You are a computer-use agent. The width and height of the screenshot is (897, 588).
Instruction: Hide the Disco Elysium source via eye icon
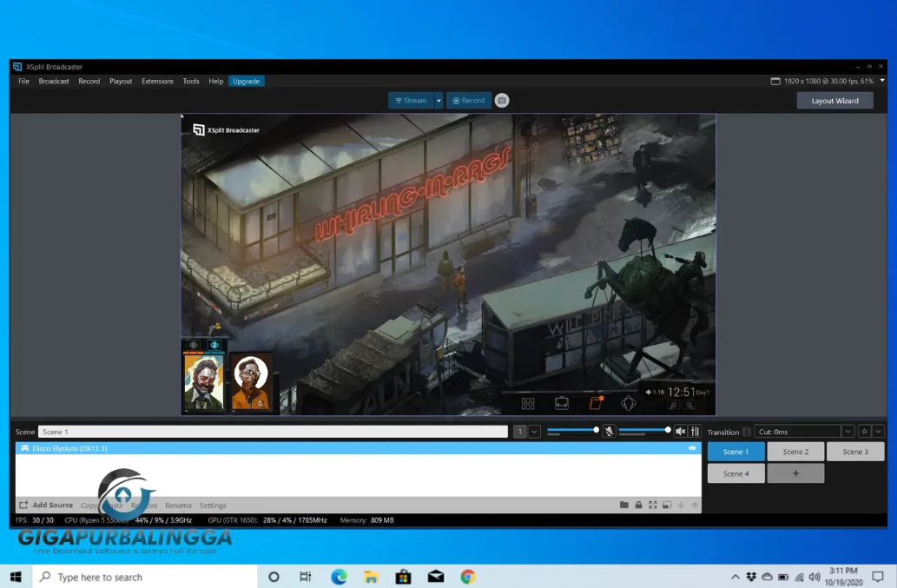pos(692,448)
